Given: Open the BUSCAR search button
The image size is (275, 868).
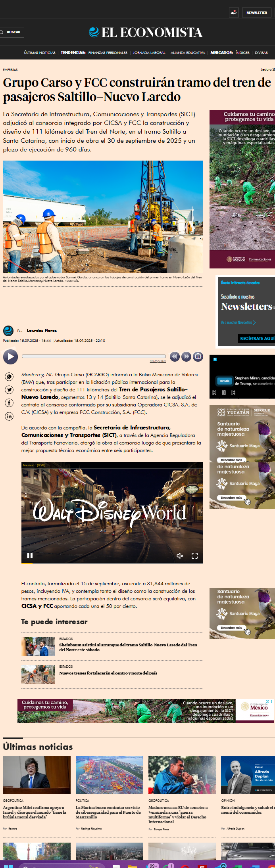Looking at the screenshot, I should click(12, 32).
